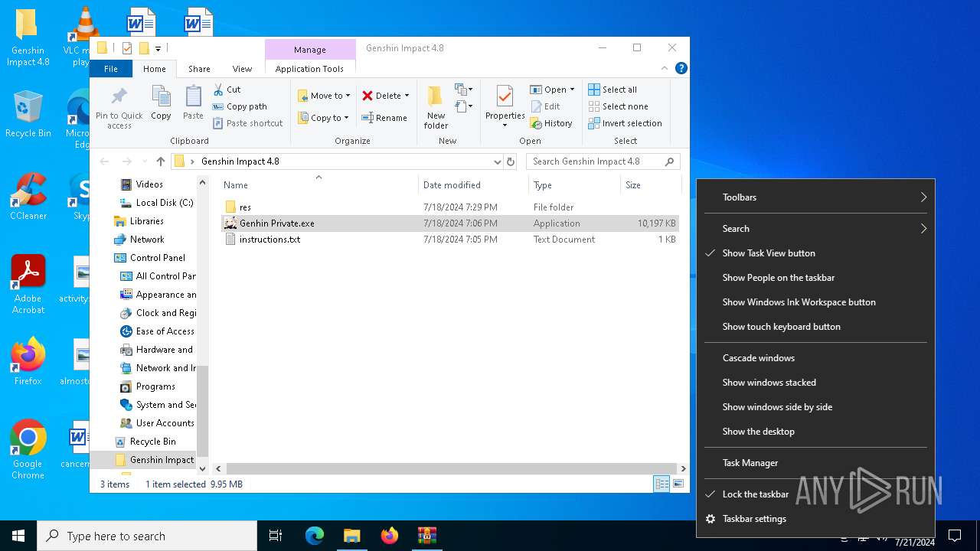Go up one folder level with the up arrow
Viewport: 980px width, 551px height.
[160, 161]
